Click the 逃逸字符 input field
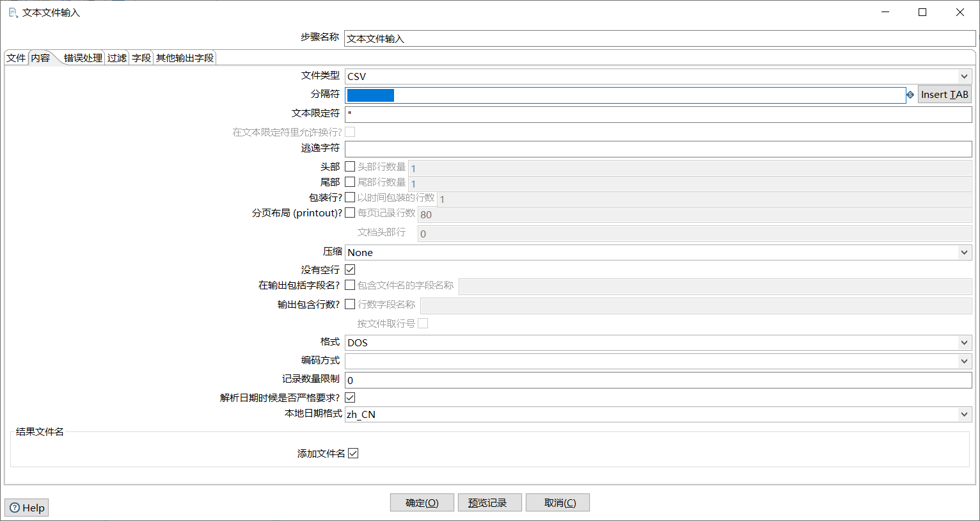The height and width of the screenshot is (521, 980). point(658,149)
